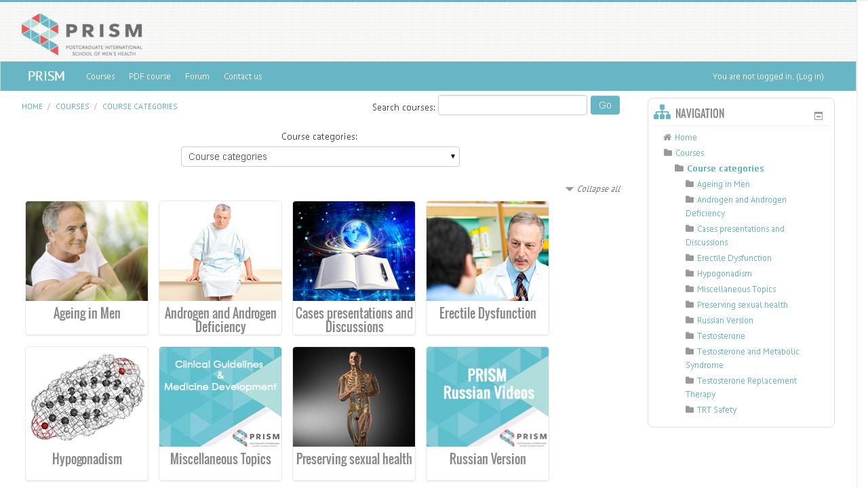Click the PRISM logo image in header
The width and height of the screenshot is (868, 488).
click(82, 34)
